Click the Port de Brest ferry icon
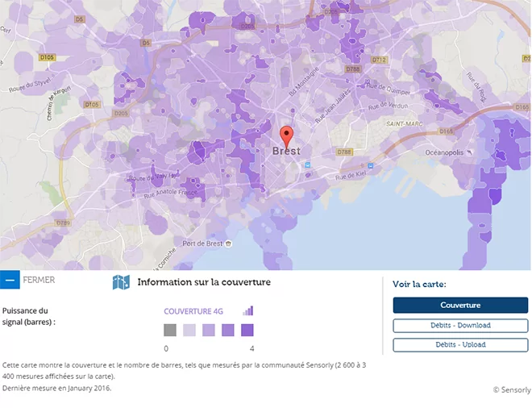The image size is (532, 408). (x=229, y=244)
